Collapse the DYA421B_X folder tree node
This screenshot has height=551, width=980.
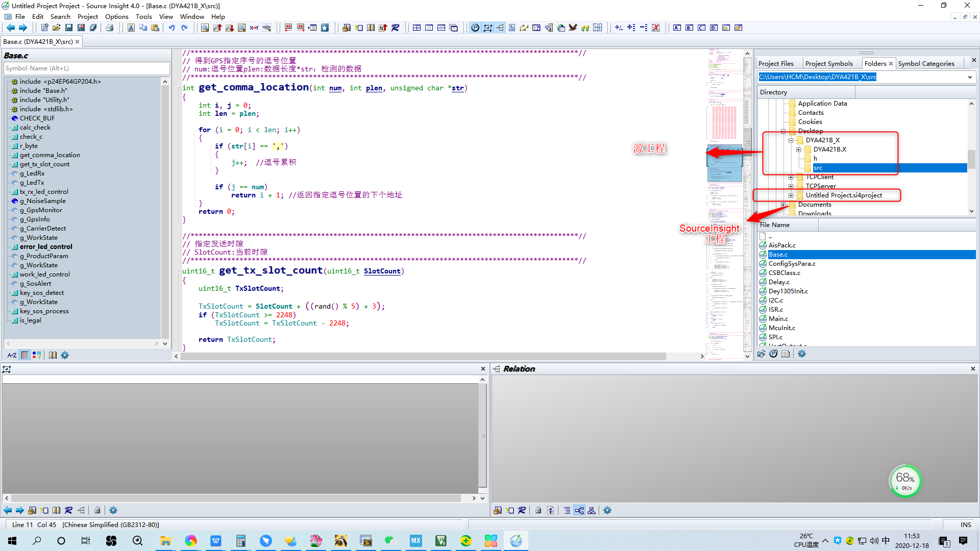pyautogui.click(x=791, y=140)
